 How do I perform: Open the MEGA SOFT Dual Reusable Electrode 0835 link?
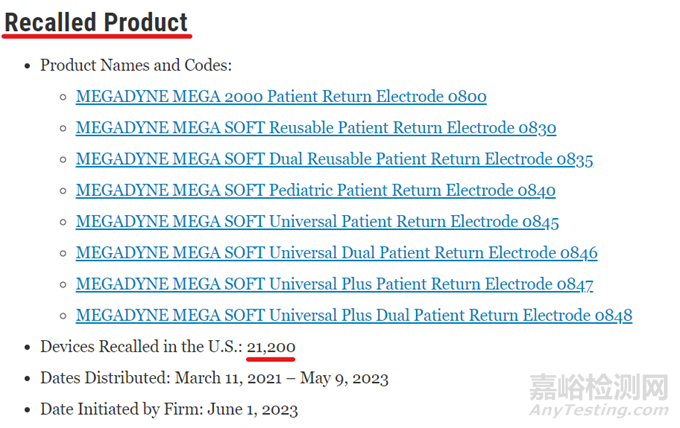click(334, 159)
